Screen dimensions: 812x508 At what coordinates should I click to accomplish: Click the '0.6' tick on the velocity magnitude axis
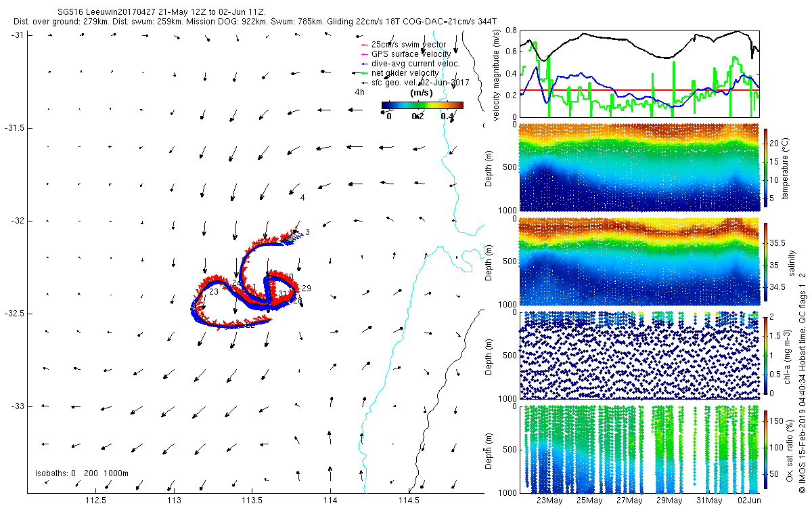click(512, 51)
